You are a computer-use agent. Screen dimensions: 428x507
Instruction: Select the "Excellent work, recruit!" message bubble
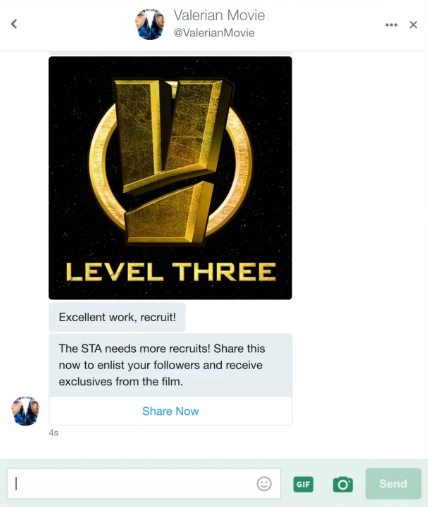117,317
